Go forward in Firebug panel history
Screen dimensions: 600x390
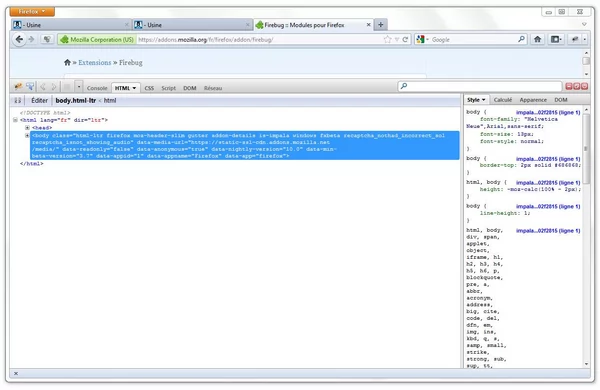pos(54,87)
